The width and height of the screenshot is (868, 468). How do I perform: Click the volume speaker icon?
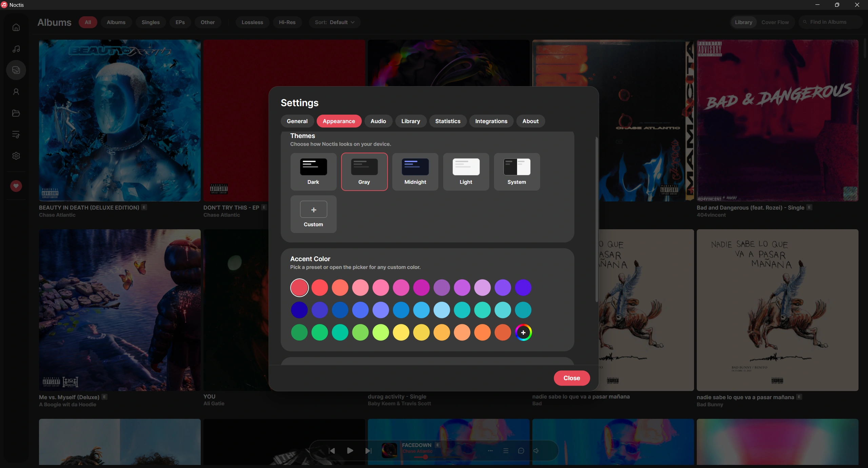pyautogui.click(x=536, y=451)
